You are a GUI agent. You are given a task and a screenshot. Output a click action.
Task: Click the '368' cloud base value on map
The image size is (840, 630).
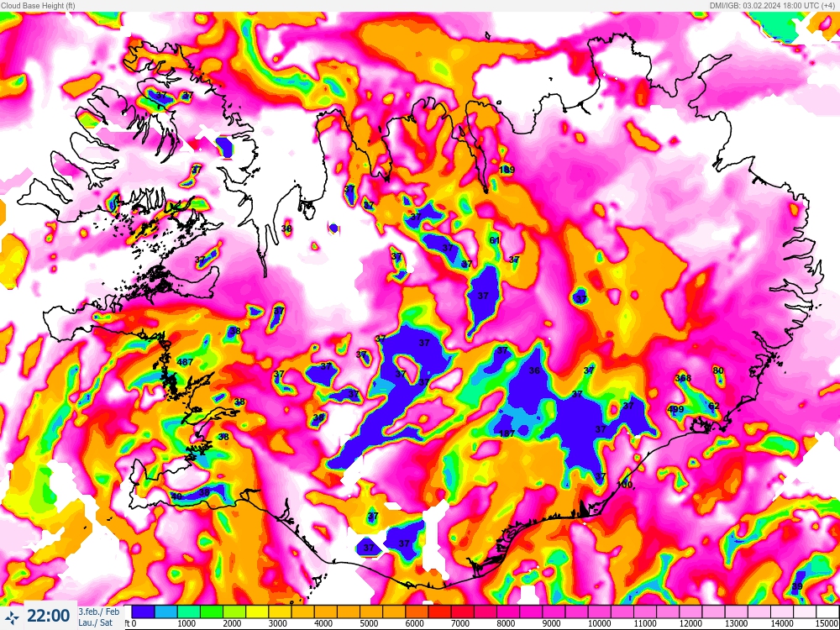[683, 378]
